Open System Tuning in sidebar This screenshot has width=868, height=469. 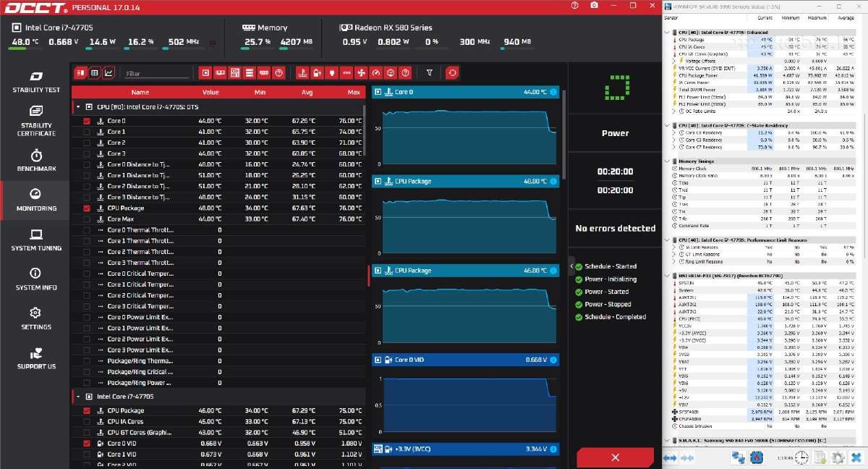tap(36, 240)
